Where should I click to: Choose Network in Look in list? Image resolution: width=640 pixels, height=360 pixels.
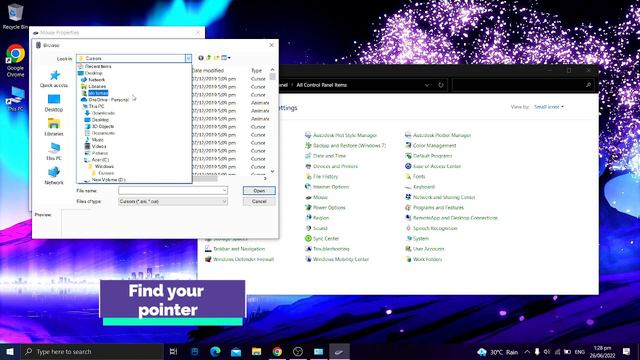click(96, 80)
